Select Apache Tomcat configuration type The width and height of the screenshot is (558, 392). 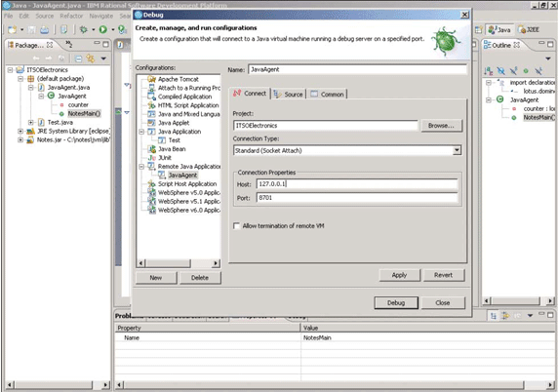coord(178,79)
